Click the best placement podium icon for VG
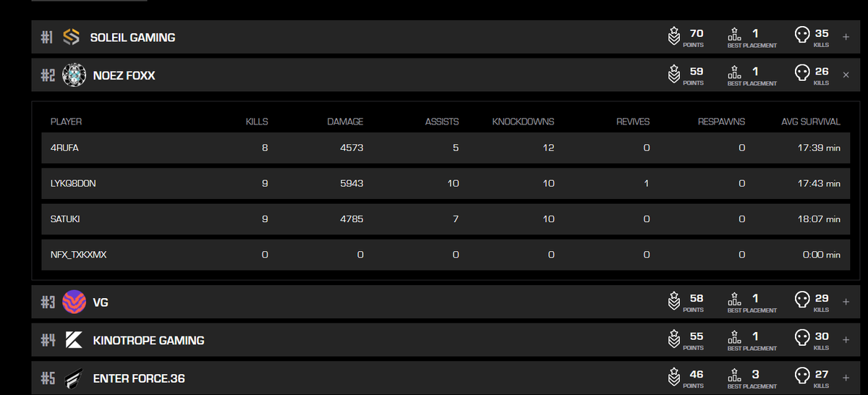This screenshot has height=395, width=868. coord(734,298)
